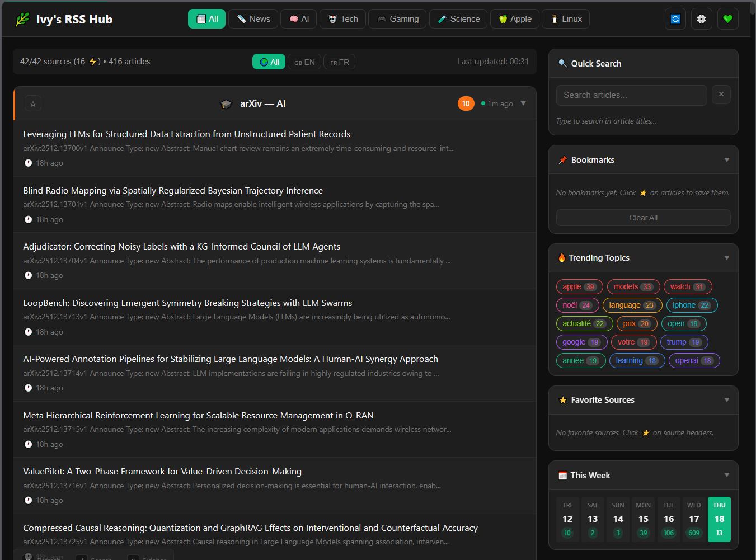
Task: Select the openai trending topic tag
Action: click(x=694, y=360)
